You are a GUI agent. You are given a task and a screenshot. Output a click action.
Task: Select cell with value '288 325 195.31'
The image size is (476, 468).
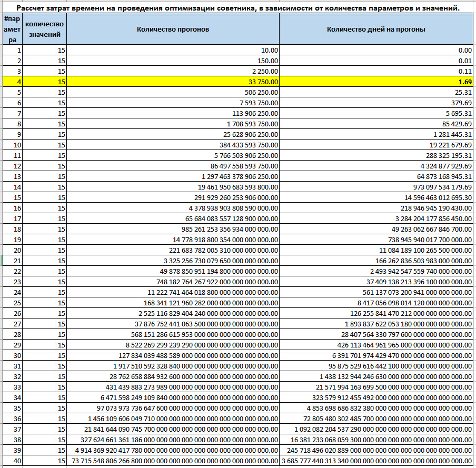(376, 155)
